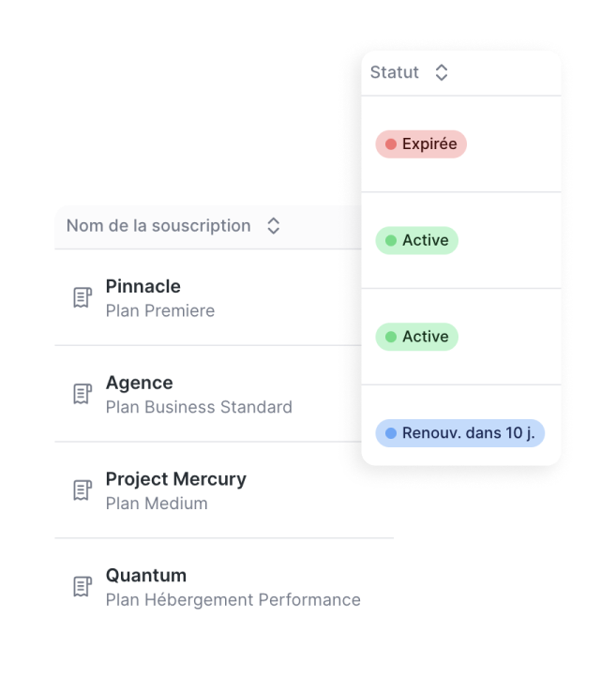Image resolution: width=616 pixels, height=678 pixels.
Task: Sort by Nom de la souscription arrows
Action: [x=273, y=226]
